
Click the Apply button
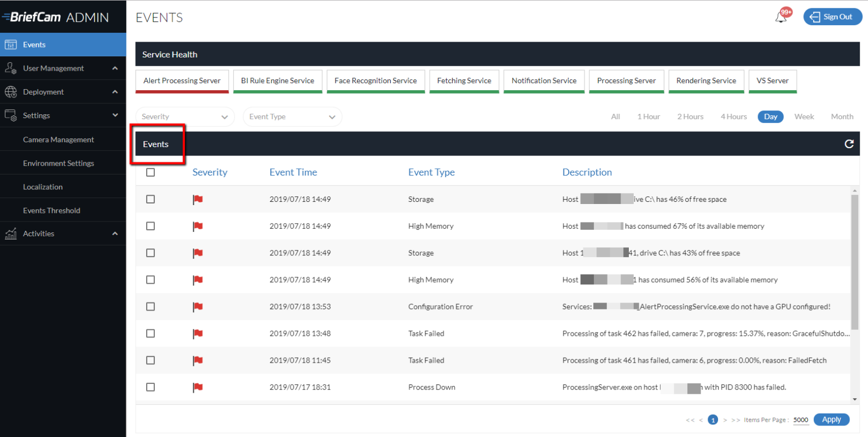tap(831, 419)
